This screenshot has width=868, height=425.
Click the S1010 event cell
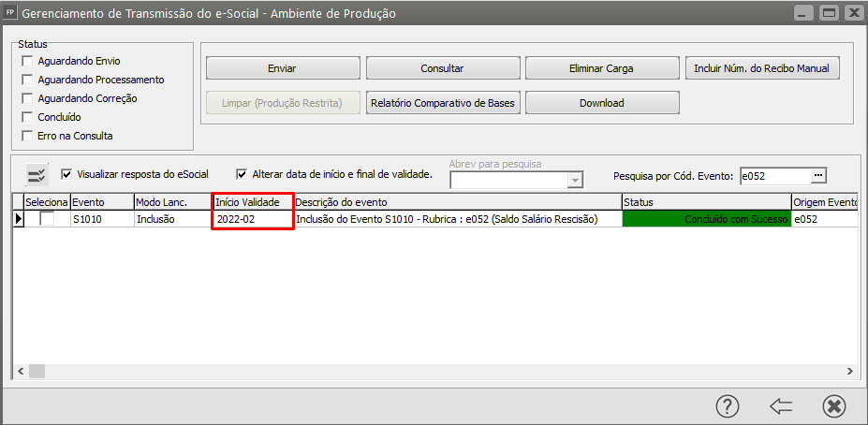[102, 219]
